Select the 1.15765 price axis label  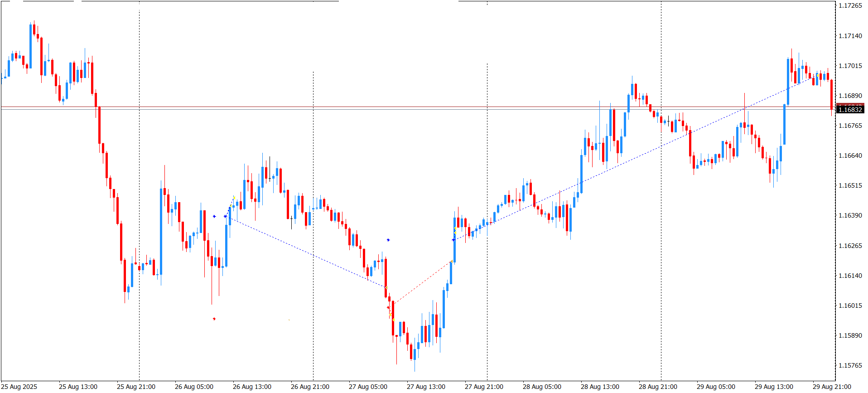(850, 365)
